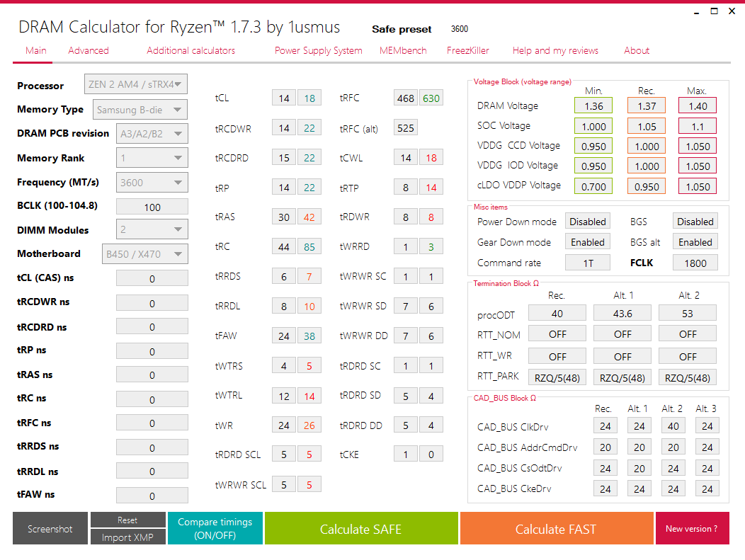Open the Processor dropdown
The width and height of the screenshot is (745, 560).
click(x=135, y=84)
